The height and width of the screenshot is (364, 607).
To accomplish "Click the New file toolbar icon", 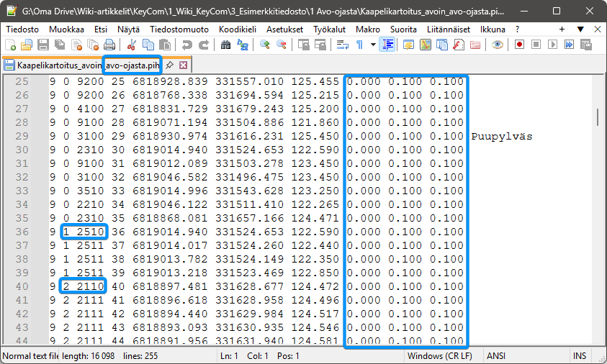I will (11, 45).
